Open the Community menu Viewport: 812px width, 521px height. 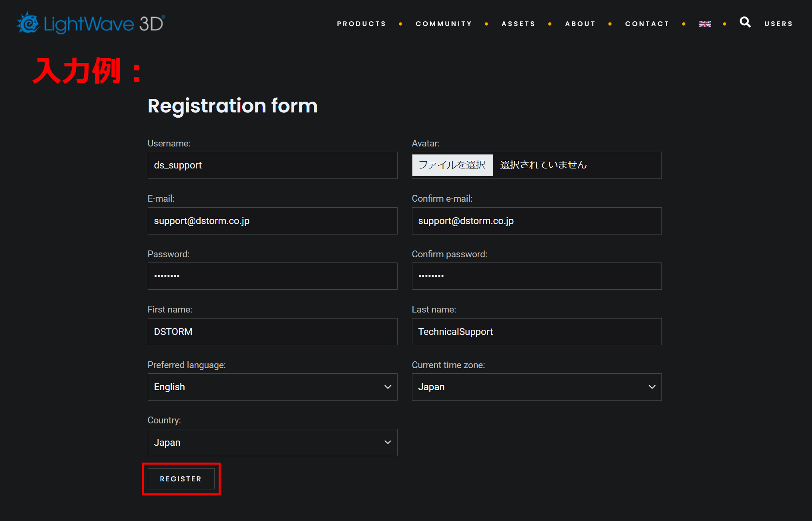(x=444, y=24)
